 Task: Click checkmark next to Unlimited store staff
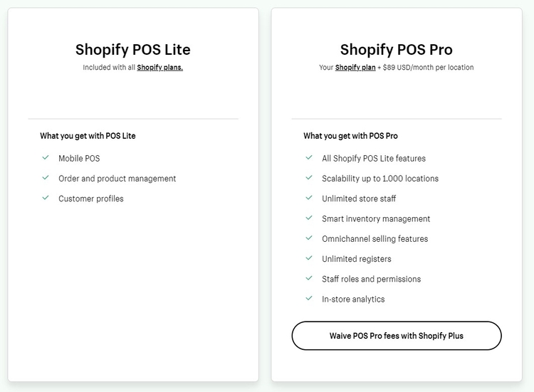tap(309, 198)
